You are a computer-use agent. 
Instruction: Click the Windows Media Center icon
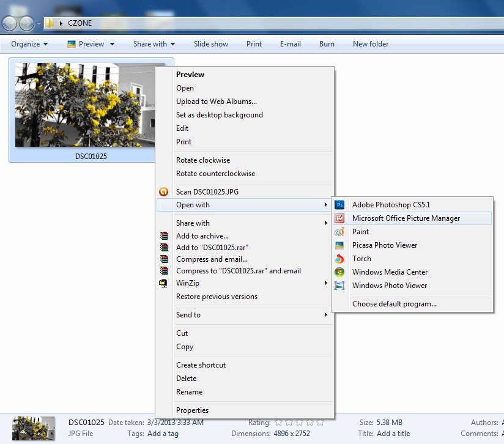[339, 272]
